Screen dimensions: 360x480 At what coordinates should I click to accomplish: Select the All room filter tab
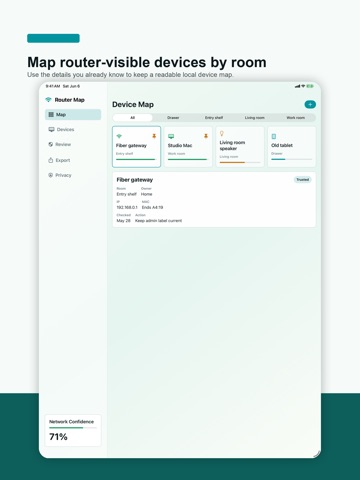(x=132, y=118)
